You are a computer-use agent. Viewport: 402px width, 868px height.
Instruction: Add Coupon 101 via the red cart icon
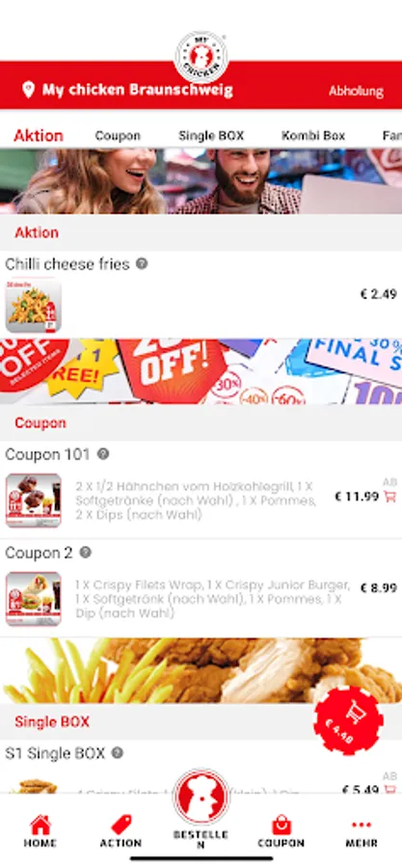pos(389,497)
